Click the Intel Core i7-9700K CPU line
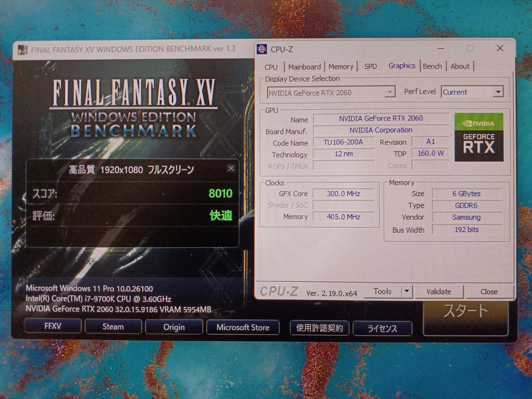The width and height of the screenshot is (532, 399). pos(98,299)
